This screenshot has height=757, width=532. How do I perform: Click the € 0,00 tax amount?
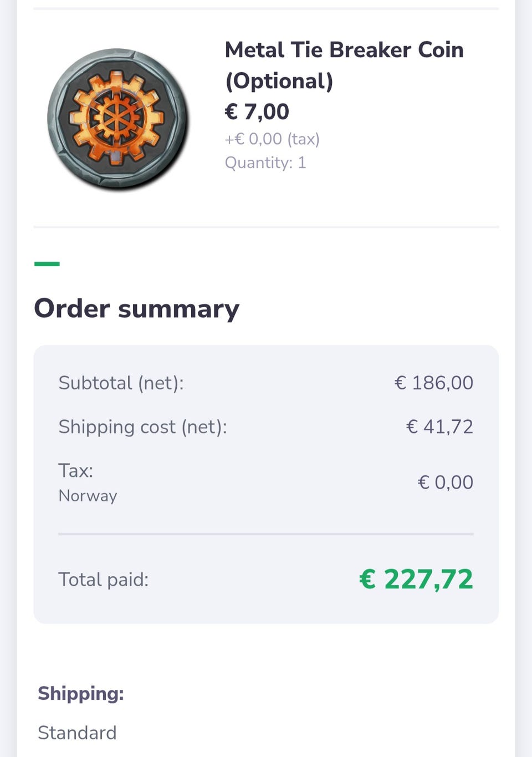(446, 482)
